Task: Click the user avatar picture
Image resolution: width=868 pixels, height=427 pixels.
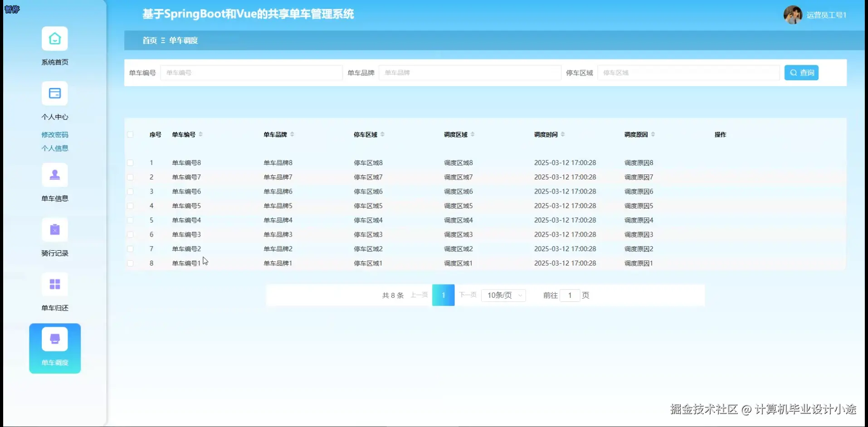Action: [793, 15]
